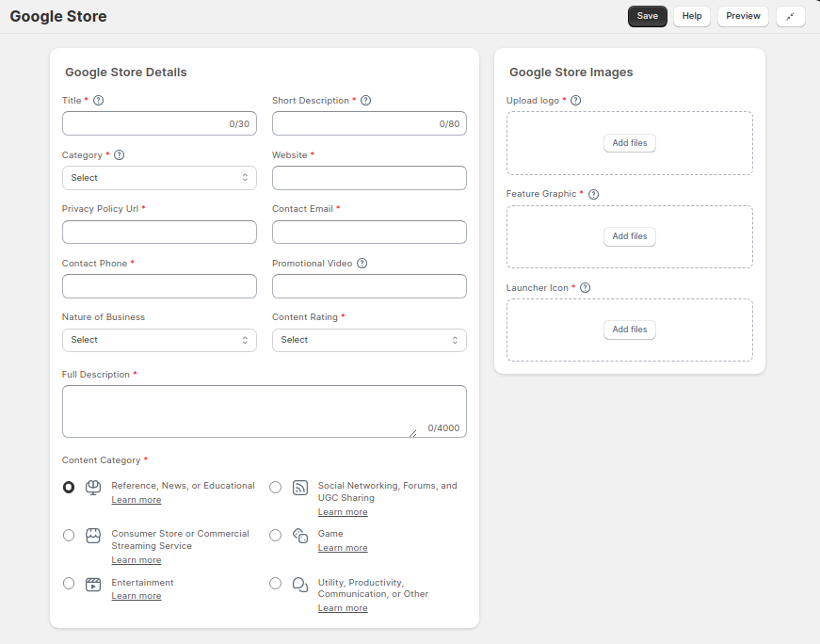Open Learn more link under Game
The width and height of the screenshot is (820, 644).
[x=343, y=548]
